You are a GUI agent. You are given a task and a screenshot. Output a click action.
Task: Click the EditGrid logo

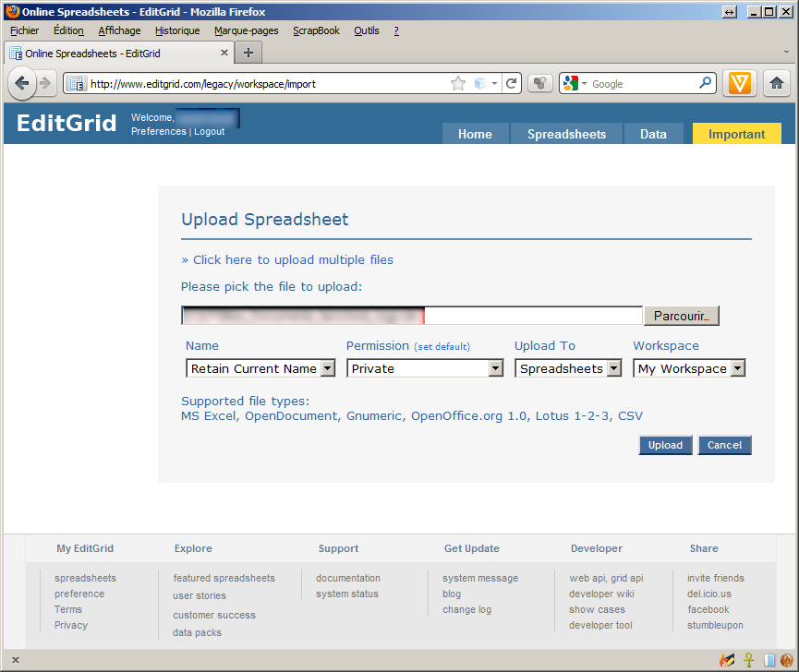point(67,123)
